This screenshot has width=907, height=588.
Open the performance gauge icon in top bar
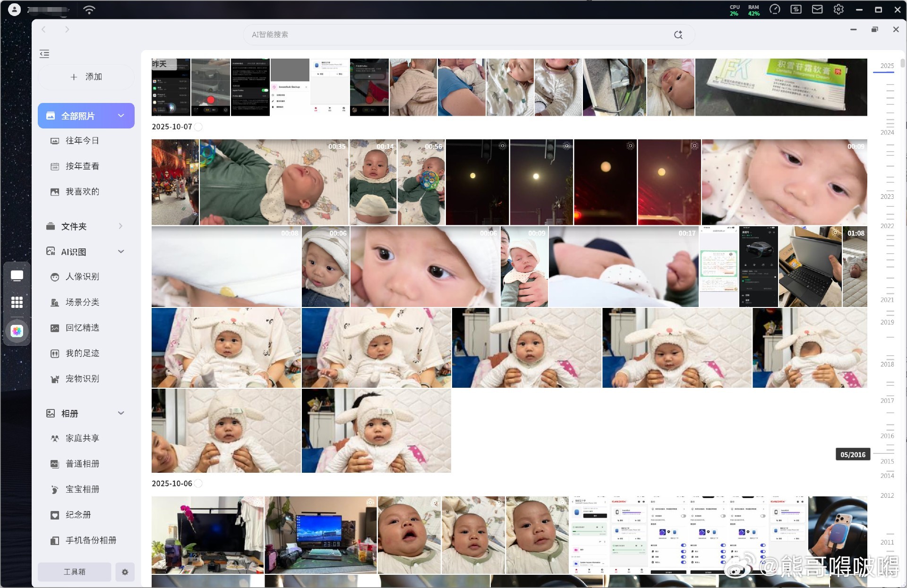tap(775, 9)
